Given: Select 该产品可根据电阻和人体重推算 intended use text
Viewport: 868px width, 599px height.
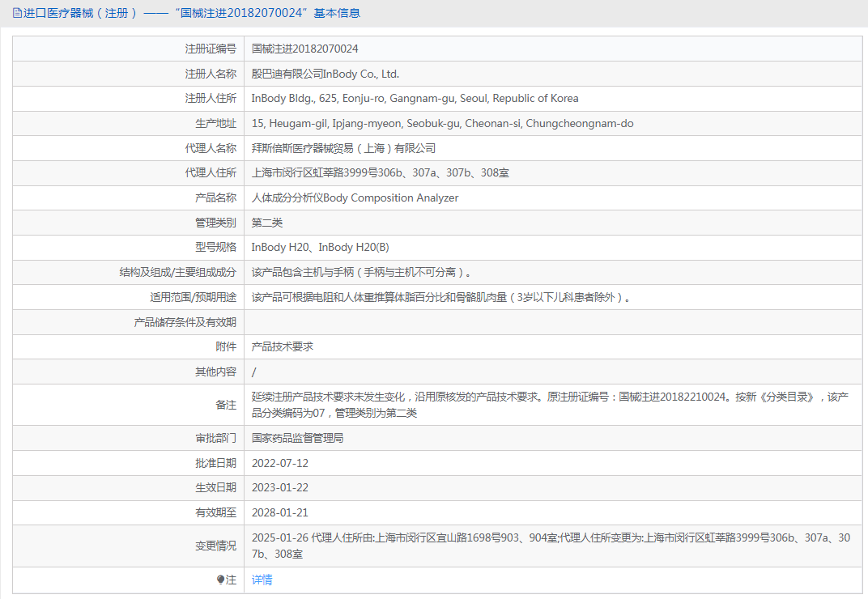Looking at the screenshot, I should [442, 297].
